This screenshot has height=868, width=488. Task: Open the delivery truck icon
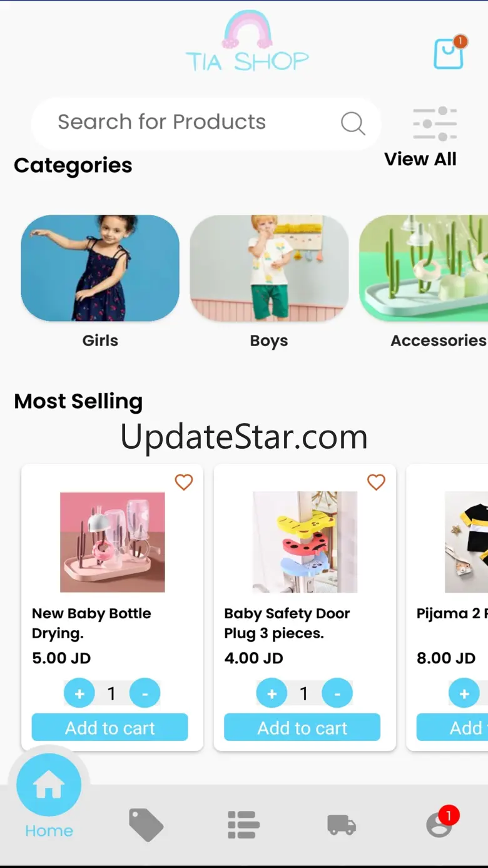point(342,824)
